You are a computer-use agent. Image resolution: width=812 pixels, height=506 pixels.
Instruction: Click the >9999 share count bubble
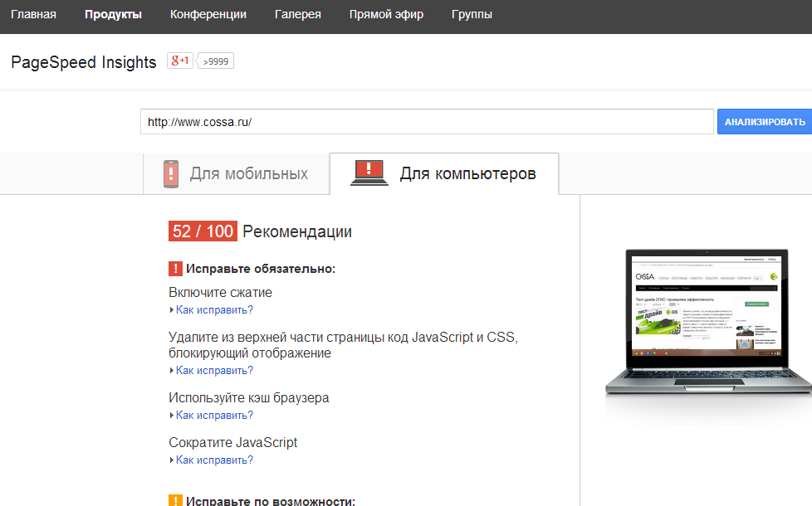215,61
